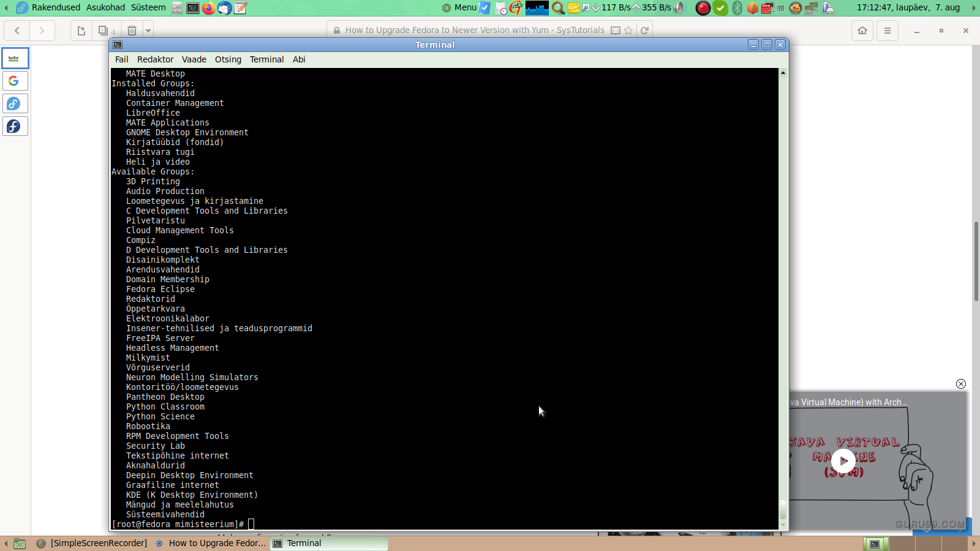This screenshot has height=551, width=980.
Task: Open the red G LaTeX applet icon
Action: 516,8
